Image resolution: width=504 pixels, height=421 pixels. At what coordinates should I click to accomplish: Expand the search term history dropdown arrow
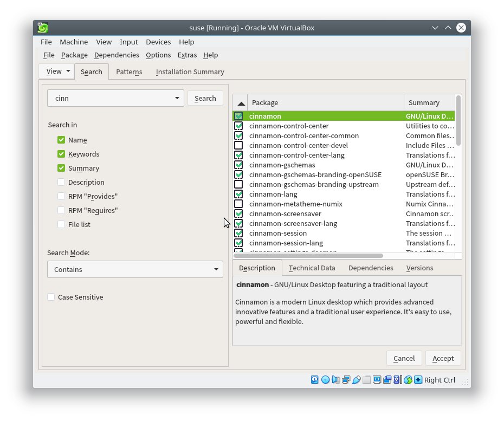[177, 98]
